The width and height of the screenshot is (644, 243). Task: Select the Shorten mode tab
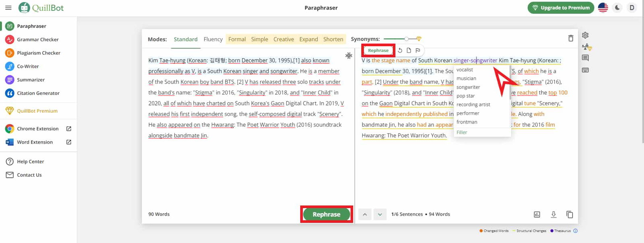[333, 39]
